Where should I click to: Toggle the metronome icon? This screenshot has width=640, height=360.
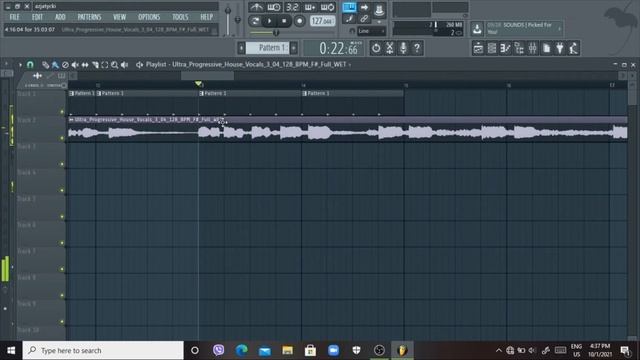pos(256,7)
